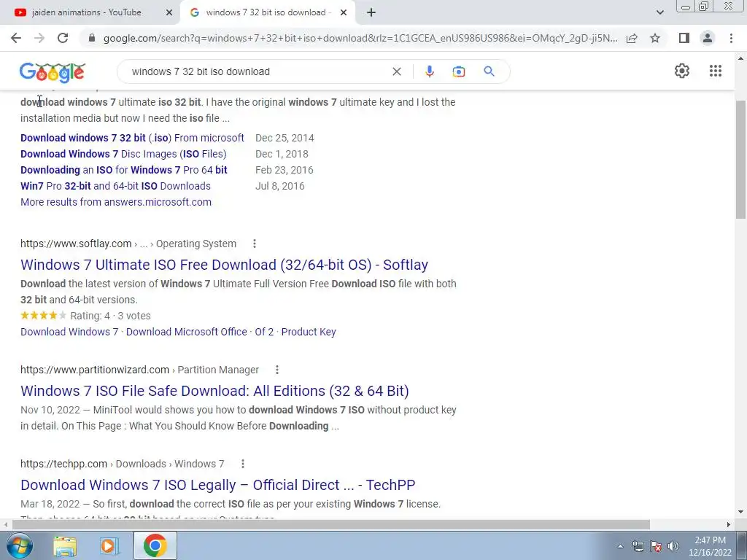
Task: Open about-this-result menu for techpp
Action: (242, 464)
